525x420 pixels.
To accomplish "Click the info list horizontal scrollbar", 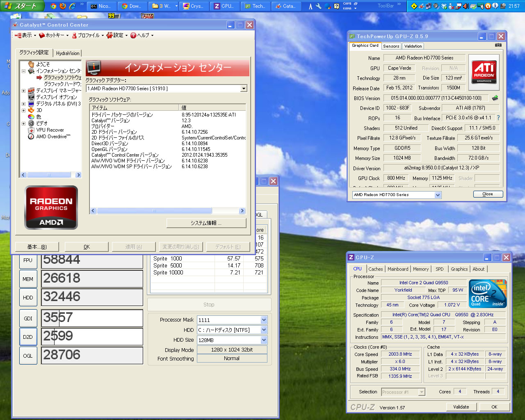I will tap(154, 211).
